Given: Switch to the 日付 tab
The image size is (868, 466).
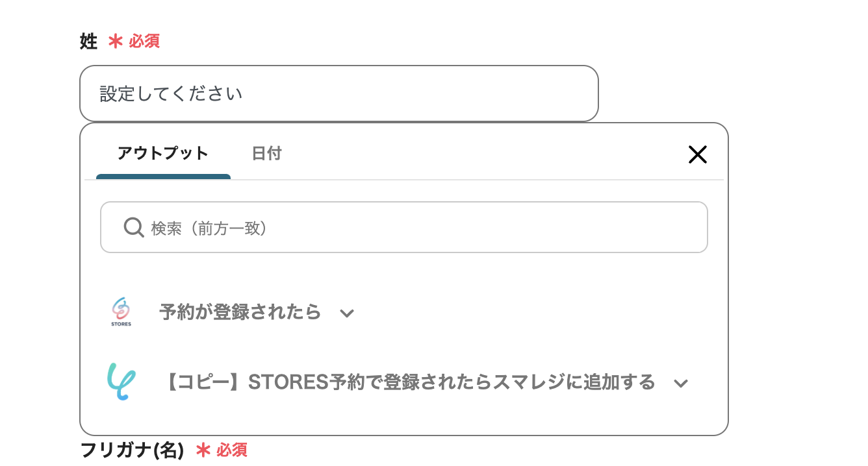Looking at the screenshot, I should [266, 154].
